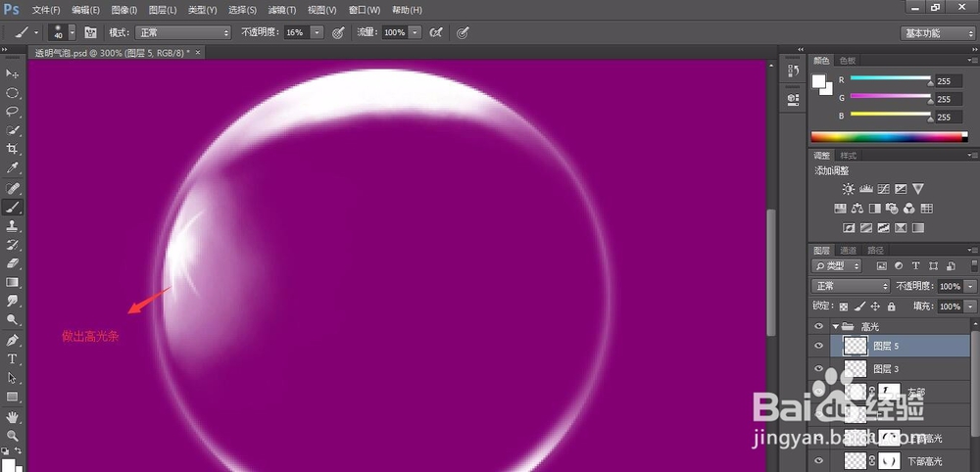Screen dimensions: 980x472
Task: Select the Rectangle shape tool
Action: click(x=12, y=397)
